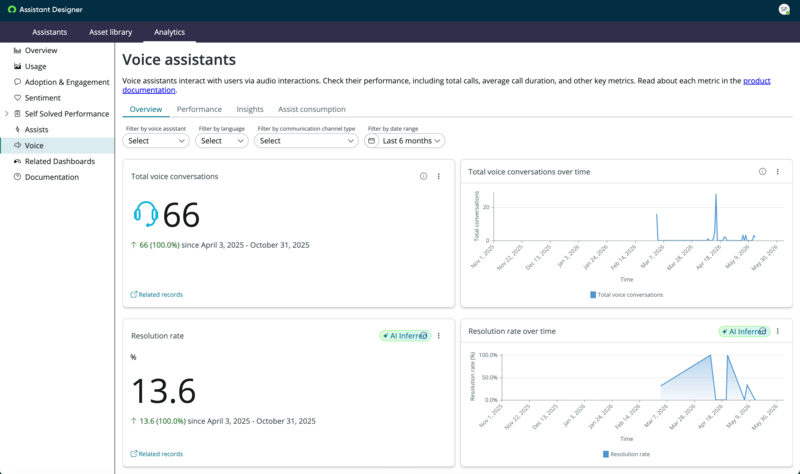Click external link icon under Resolution rate
Screen dimensions: 800x474
click(134, 454)
